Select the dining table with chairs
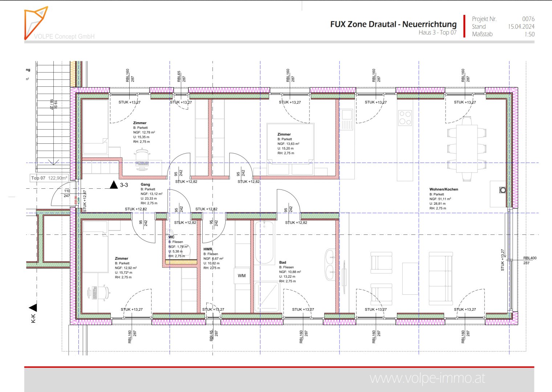Viewport: 552px width, 392px height. click(x=467, y=149)
